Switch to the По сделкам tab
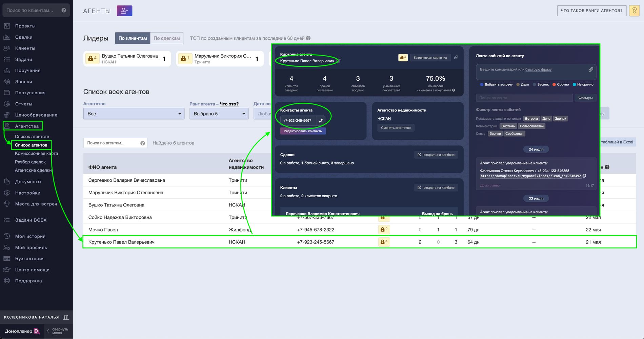Viewport: 644px width, 339px height. [x=166, y=38]
